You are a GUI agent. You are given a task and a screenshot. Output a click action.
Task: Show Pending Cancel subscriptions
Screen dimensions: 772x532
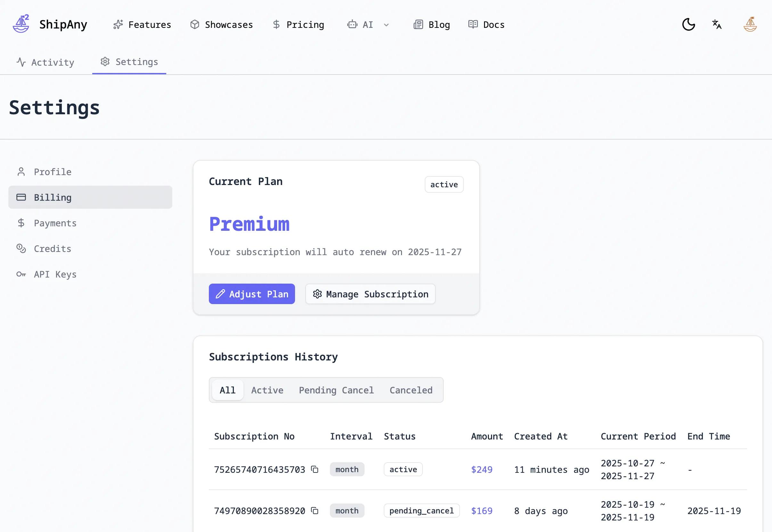336,390
